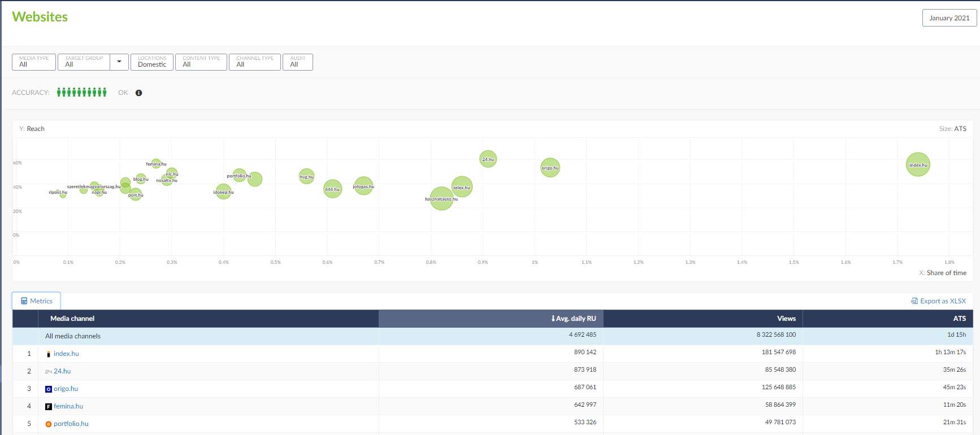This screenshot has height=435, width=980.
Task: Open the femina.hu channel link
Action: 68,406
